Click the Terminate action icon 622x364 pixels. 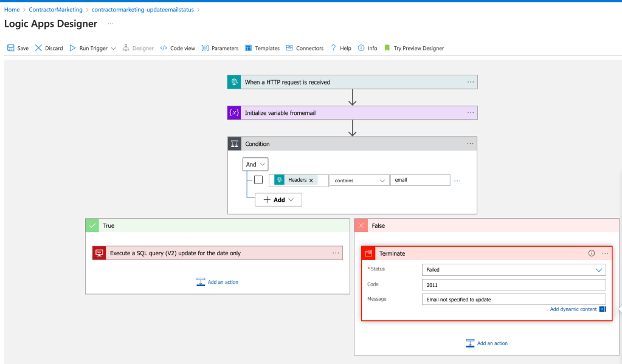[368, 253]
